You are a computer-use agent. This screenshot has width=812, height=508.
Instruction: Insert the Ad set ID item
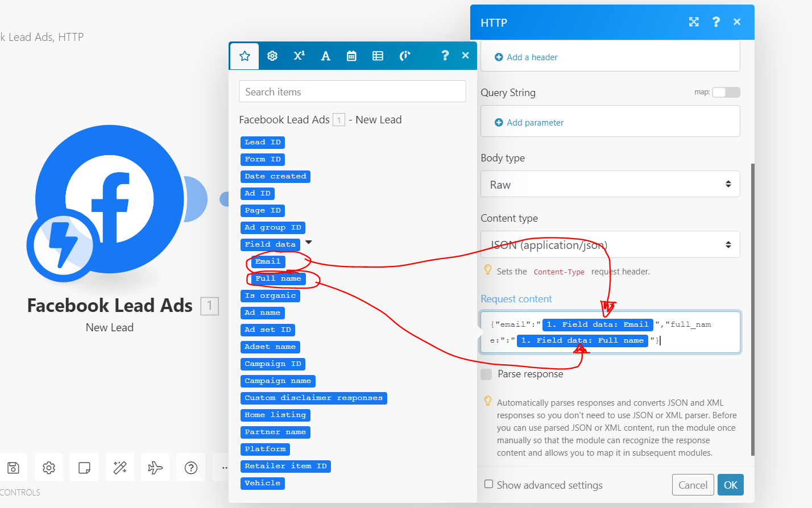pos(267,330)
